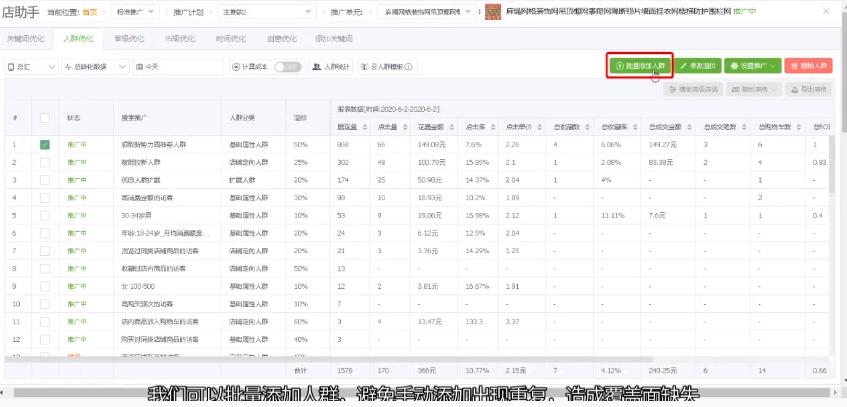Click the 149.08元 spend cell in row 1
The width and height of the screenshot is (847, 407).
tap(431, 145)
